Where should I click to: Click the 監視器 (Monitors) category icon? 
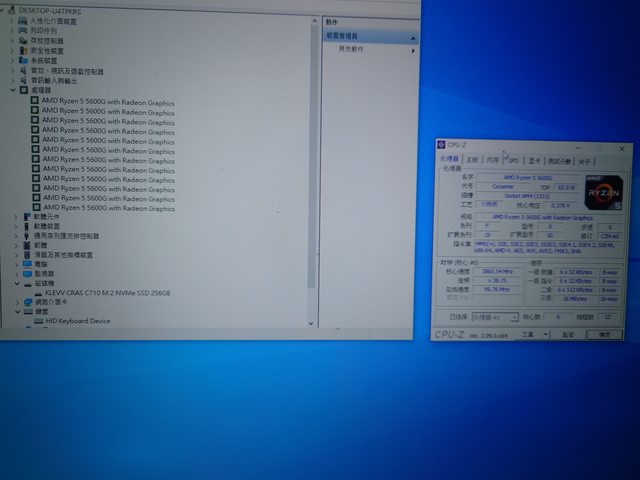[26, 273]
